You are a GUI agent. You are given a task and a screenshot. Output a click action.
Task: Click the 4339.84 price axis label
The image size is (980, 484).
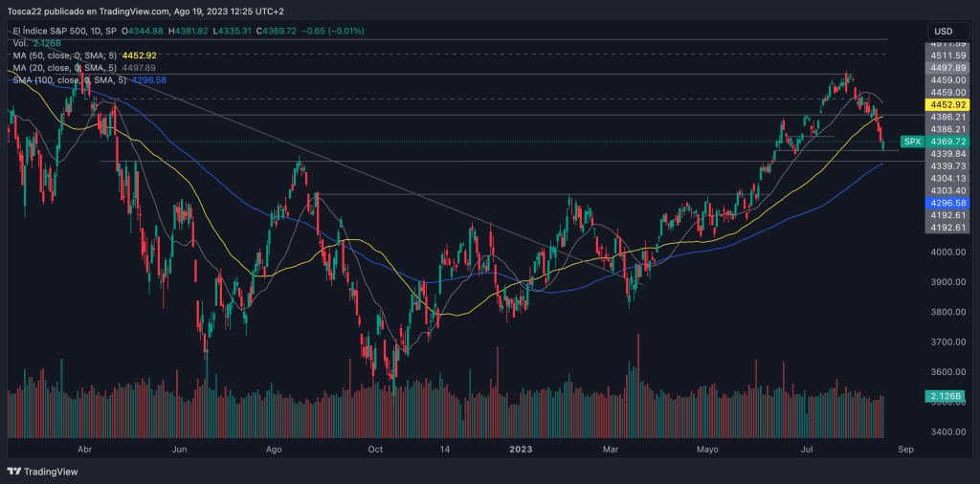pos(948,154)
